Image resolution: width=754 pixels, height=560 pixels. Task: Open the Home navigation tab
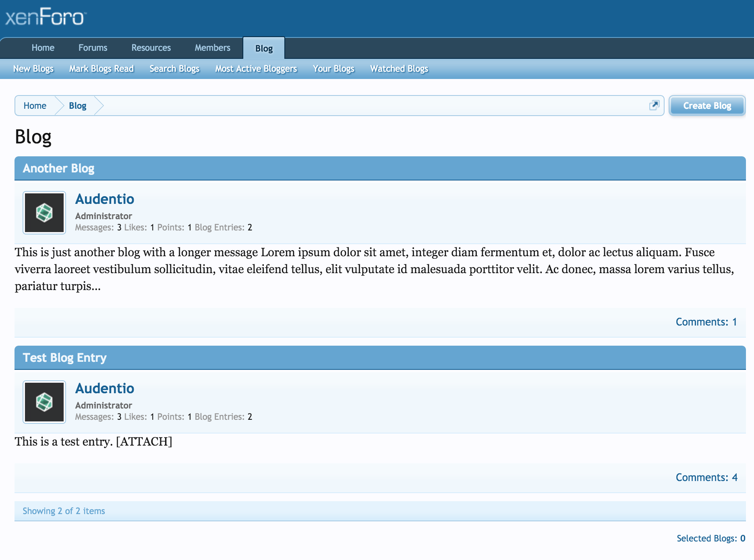[43, 48]
